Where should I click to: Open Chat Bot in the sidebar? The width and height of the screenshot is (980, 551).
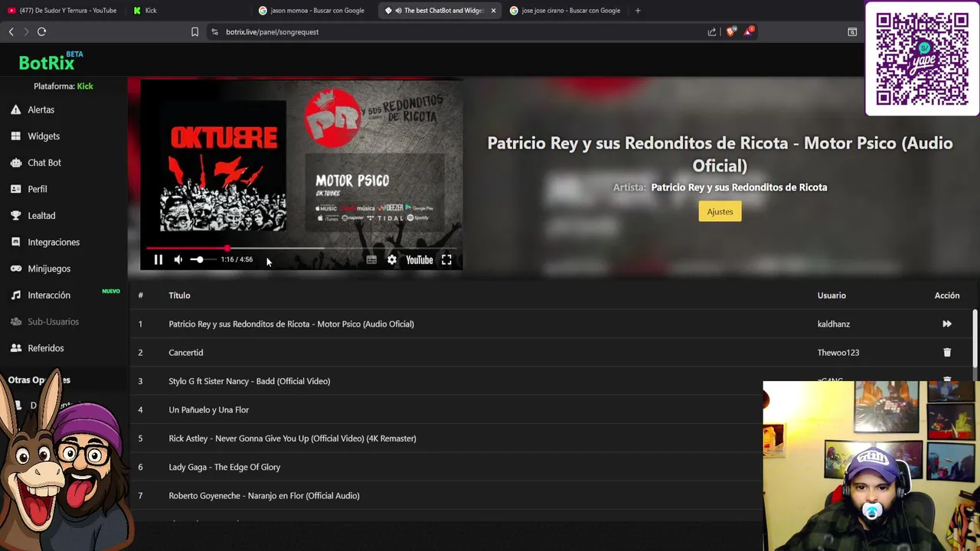(44, 163)
